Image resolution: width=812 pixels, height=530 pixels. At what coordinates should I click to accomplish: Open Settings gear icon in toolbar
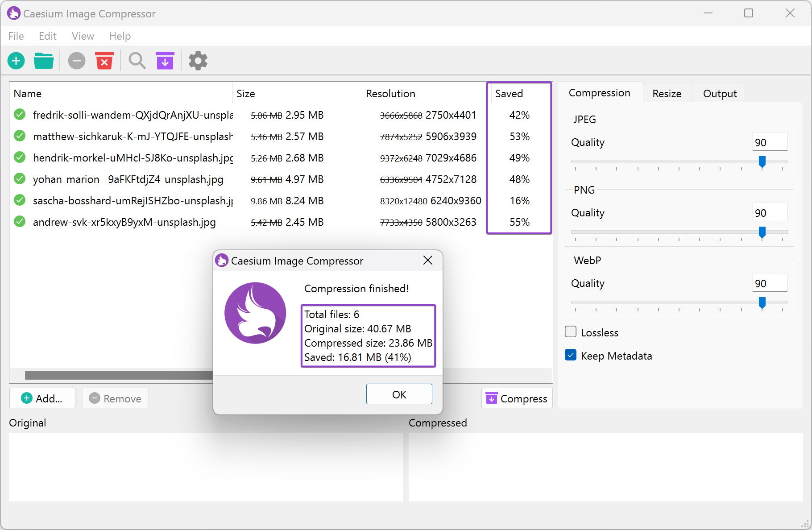point(198,61)
